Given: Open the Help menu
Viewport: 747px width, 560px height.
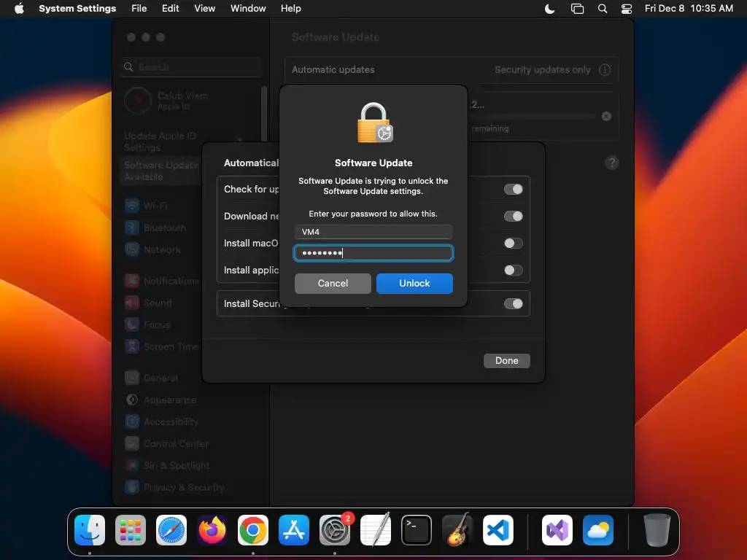Looking at the screenshot, I should click(290, 9).
